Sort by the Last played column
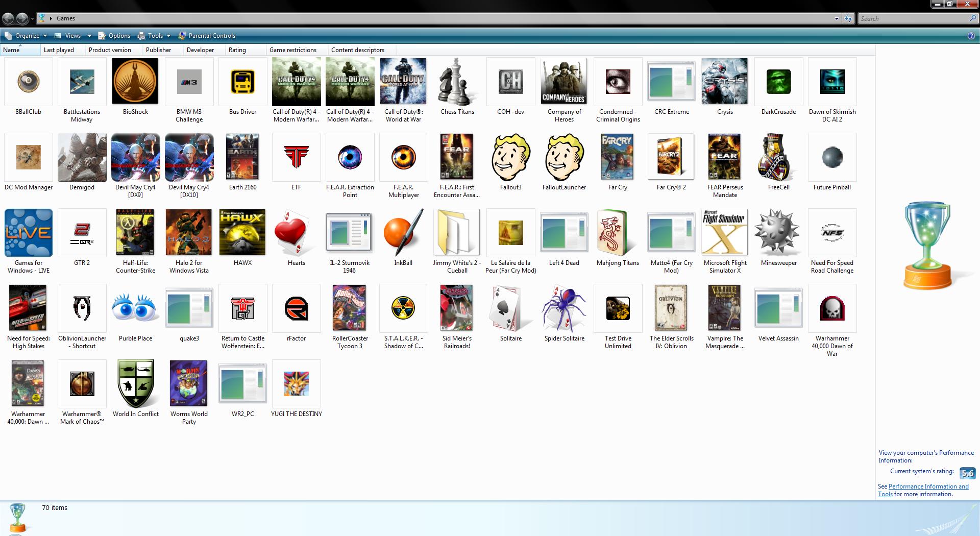The height and width of the screenshot is (536, 980). [x=59, y=50]
